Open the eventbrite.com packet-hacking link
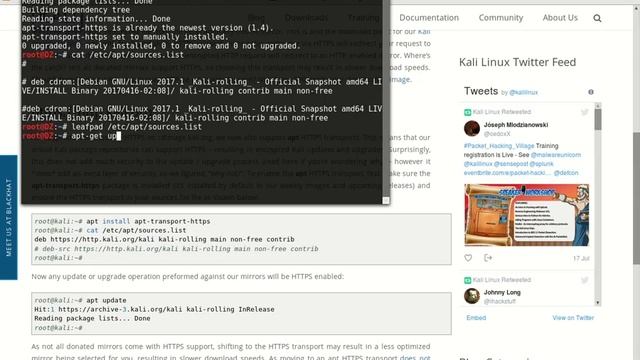This screenshot has width=640, height=360. pyautogui.click(x=508, y=173)
